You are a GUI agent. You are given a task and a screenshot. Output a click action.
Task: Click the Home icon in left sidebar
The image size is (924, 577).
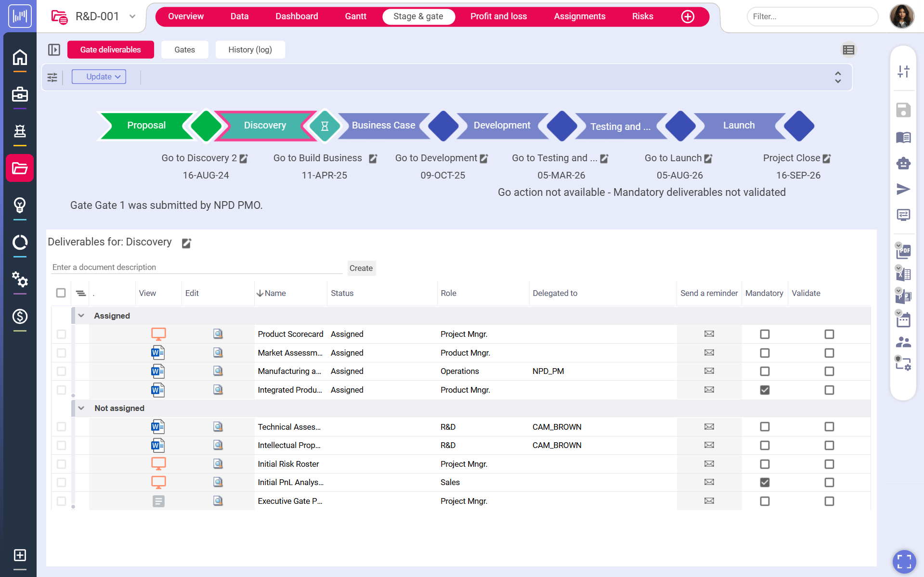(x=20, y=58)
